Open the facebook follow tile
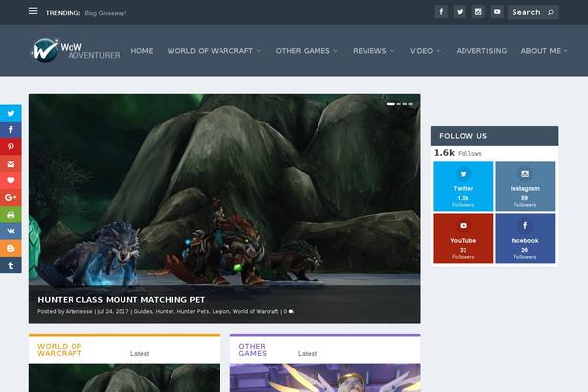588x392 pixels. 525,238
